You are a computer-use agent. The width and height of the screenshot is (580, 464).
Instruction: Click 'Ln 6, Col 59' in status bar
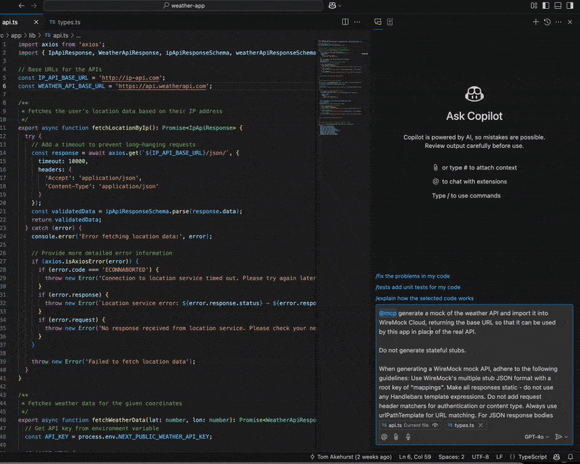point(415,457)
